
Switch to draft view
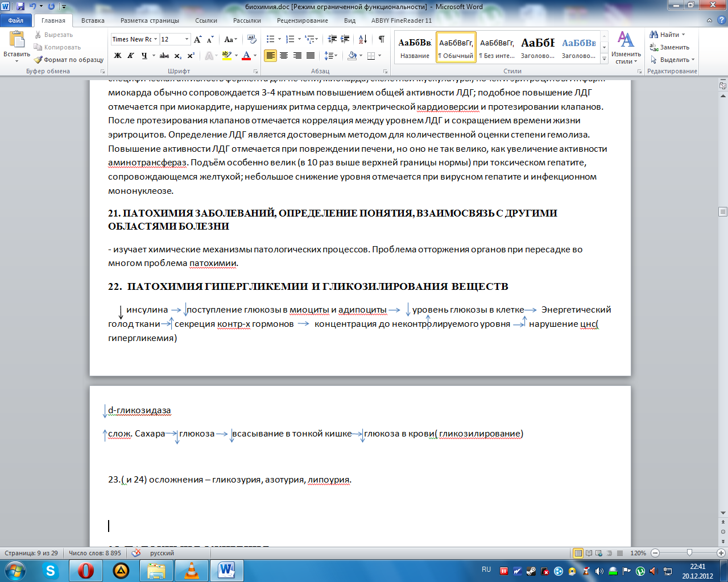point(619,553)
